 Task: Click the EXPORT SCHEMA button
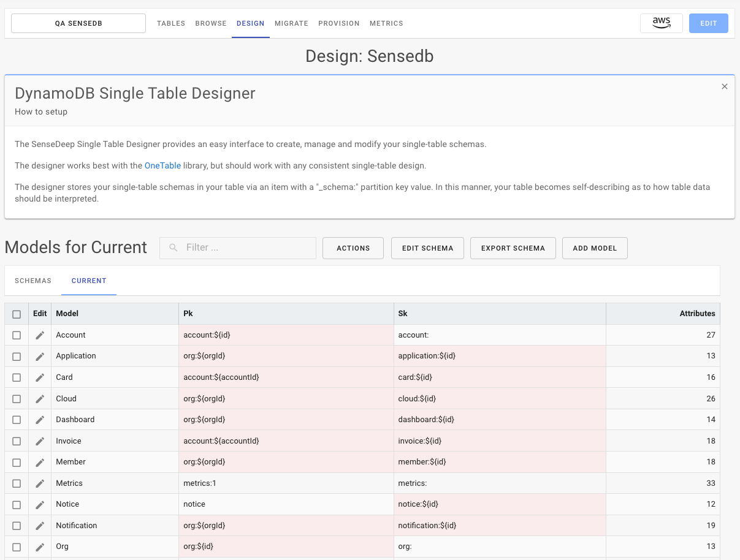pyautogui.click(x=513, y=248)
